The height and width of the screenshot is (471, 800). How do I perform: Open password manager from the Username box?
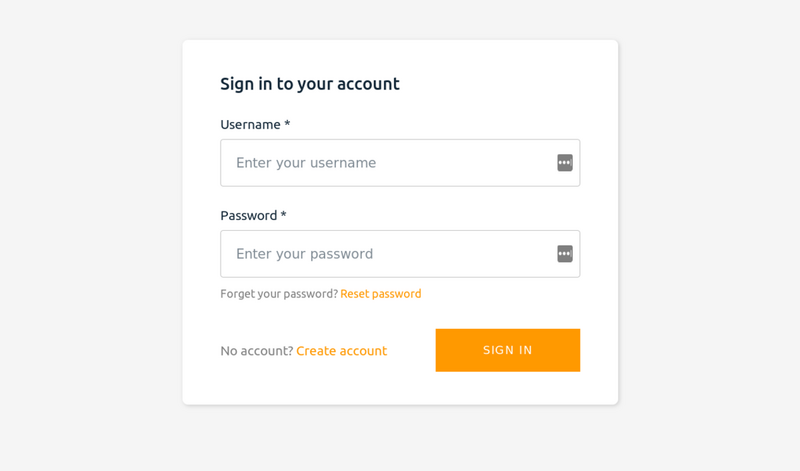565,163
